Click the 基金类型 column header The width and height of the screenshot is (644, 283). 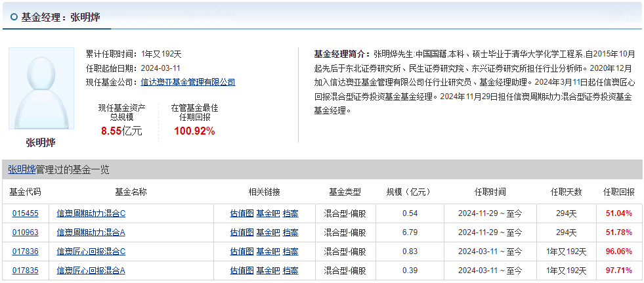pyautogui.click(x=345, y=192)
